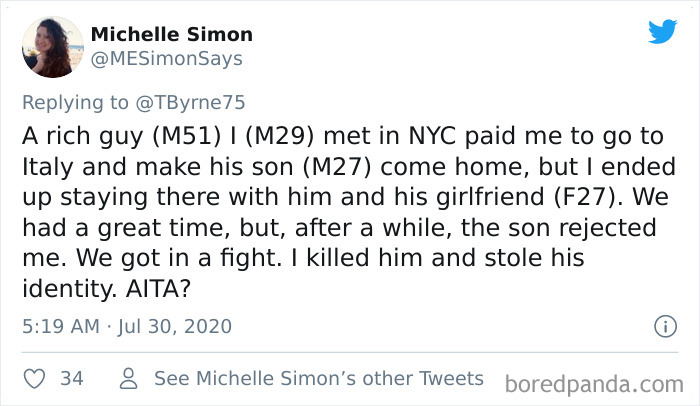Click the boredpanda.com watermark
This screenshot has width=700, height=406.
click(x=594, y=383)
